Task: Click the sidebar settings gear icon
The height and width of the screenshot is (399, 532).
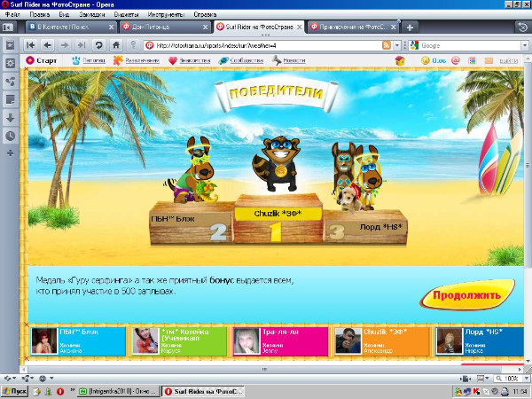Action: (x=10, y=63)
